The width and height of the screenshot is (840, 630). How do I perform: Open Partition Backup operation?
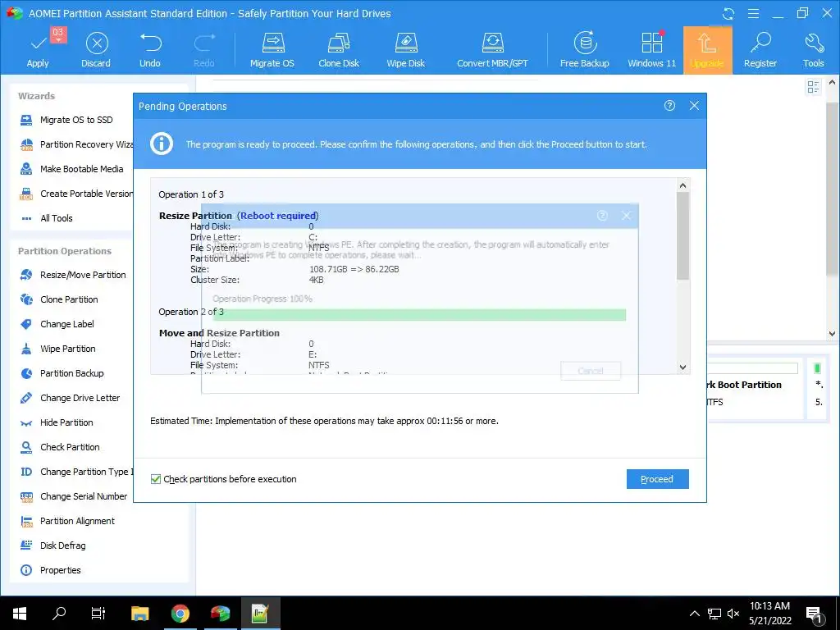62,373
